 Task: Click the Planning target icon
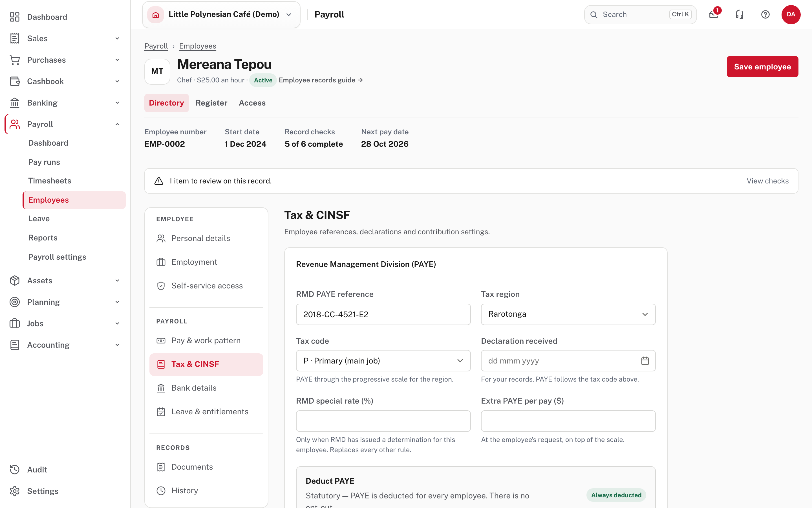[15, 302]
